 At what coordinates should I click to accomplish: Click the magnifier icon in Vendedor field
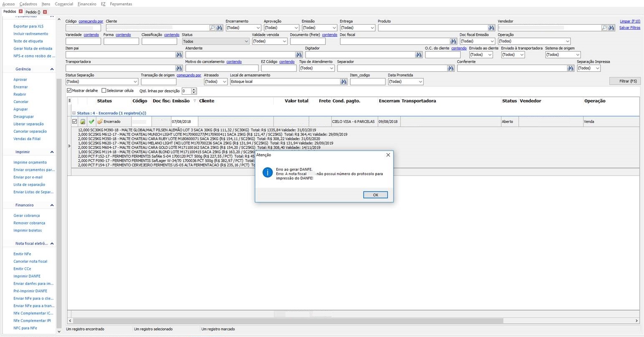pos(604,28)
